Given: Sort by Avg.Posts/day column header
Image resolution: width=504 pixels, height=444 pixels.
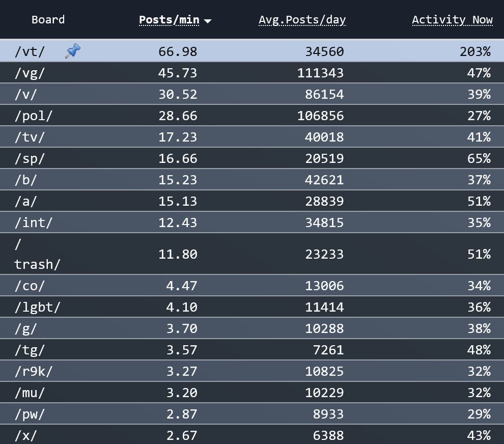Looking at the screenshot, I should (x=302, y=20).
